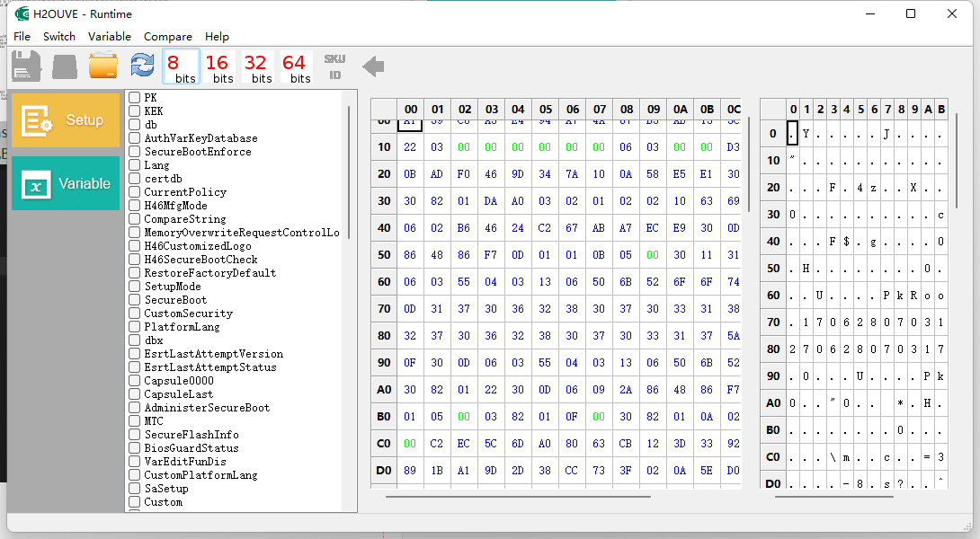Viewport: 980px width, 539px height.
Task: Select hex cell F0 in row 20
Action: click(464, 174)
